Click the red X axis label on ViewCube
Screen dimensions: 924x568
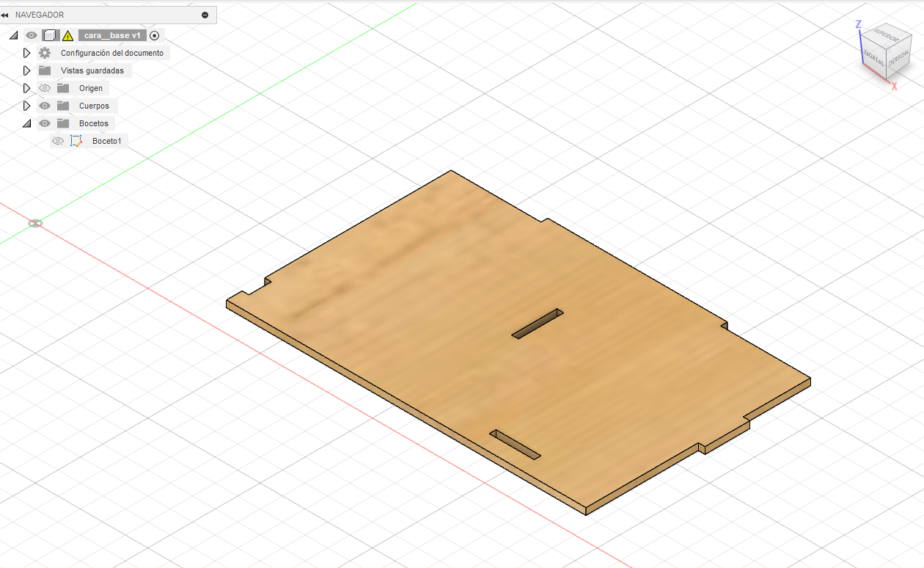coord(895,87)
